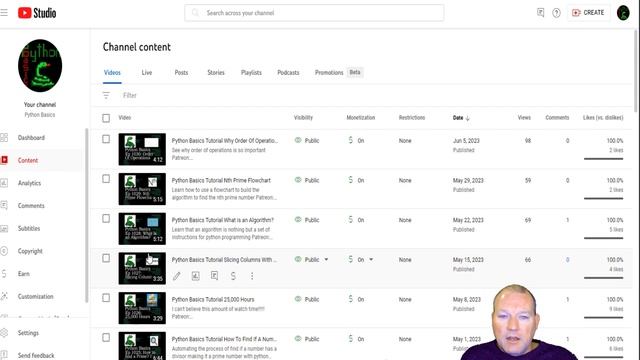Open the What is an Algorithm thumbnail

click(x=142, y=229)
